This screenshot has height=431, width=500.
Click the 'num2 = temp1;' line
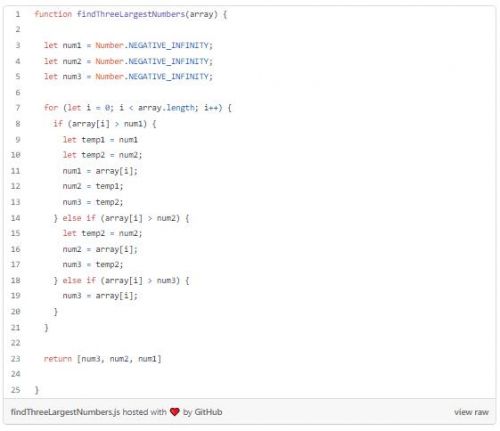(93, 186)
